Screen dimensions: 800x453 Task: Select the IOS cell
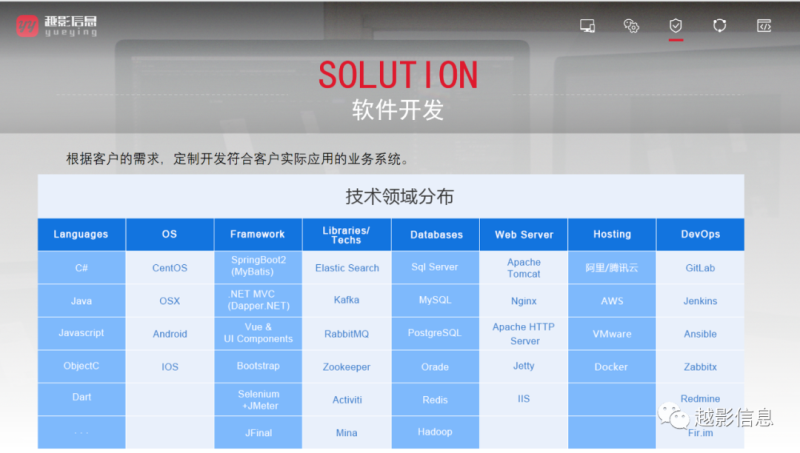pyautogui.click(x=169, y=366)
